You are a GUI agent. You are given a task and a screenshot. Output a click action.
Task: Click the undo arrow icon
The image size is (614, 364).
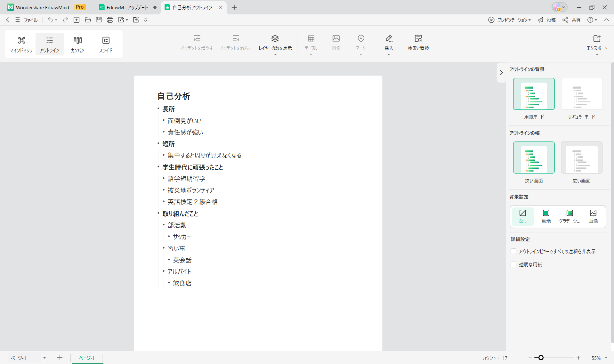tap(50, 20)
